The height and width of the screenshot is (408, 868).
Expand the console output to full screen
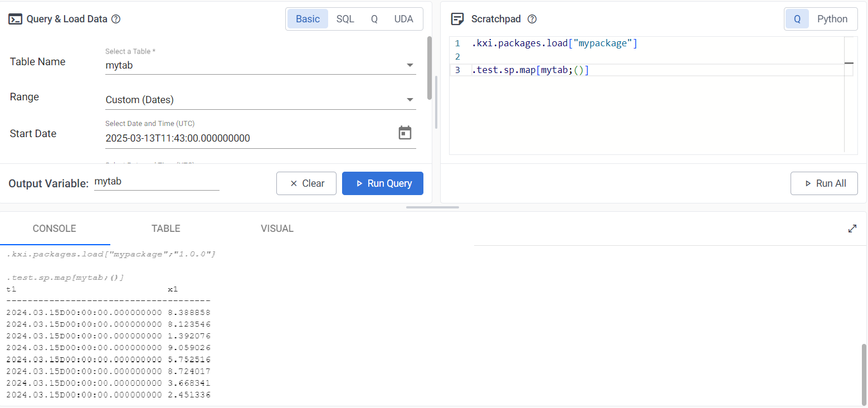(x=852, y=229)
